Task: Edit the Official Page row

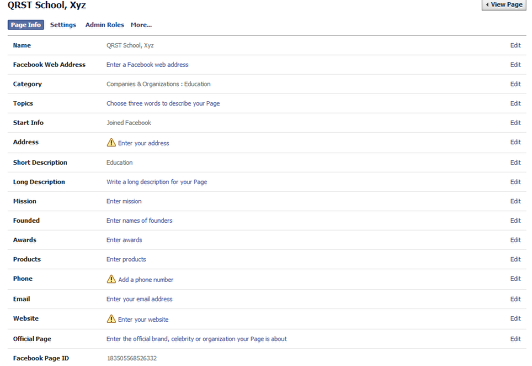Action: 515,339
